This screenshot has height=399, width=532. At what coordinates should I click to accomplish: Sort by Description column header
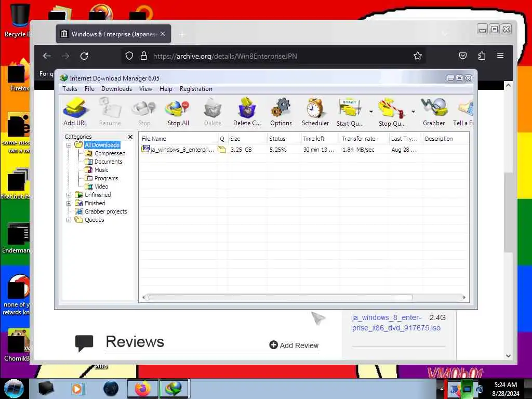[446, 139]
